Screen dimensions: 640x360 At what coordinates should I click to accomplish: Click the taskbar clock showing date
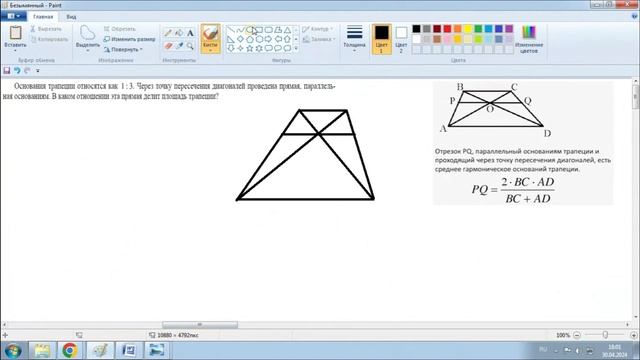(x=614, y=351)
